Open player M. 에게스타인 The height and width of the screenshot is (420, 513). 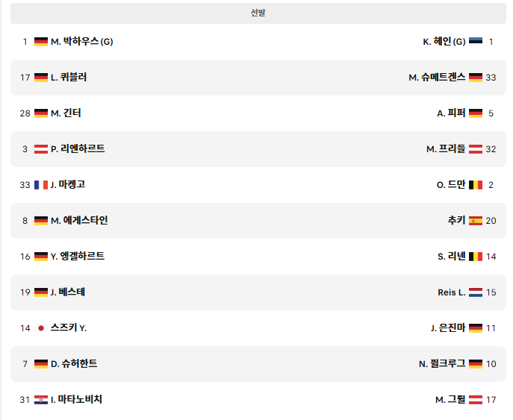click(x=79, y=221)
